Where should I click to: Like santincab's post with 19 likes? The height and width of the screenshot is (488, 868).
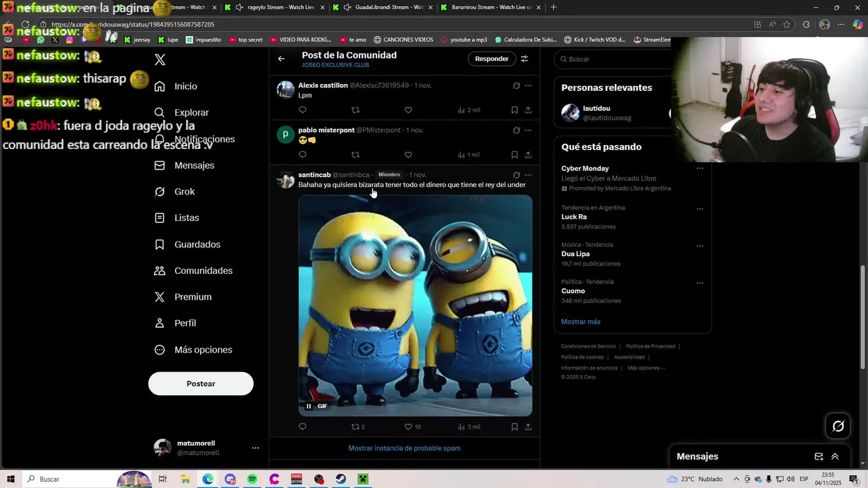[412, 426]
